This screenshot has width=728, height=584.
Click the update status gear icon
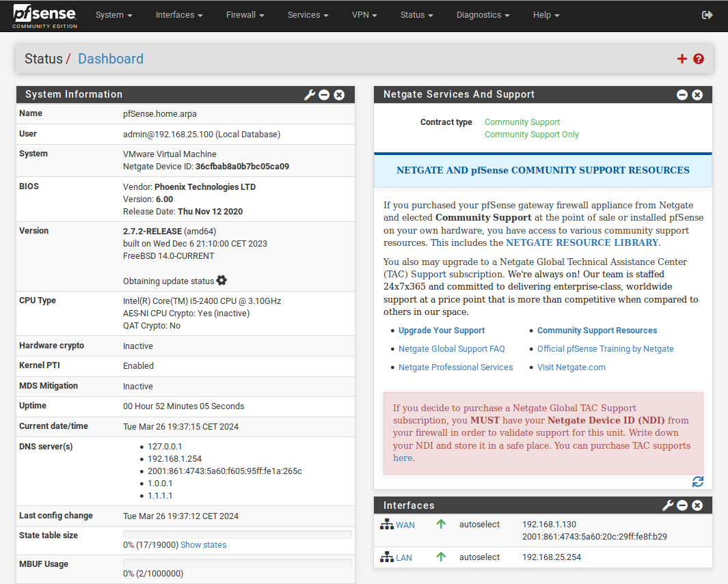(221, 281)
